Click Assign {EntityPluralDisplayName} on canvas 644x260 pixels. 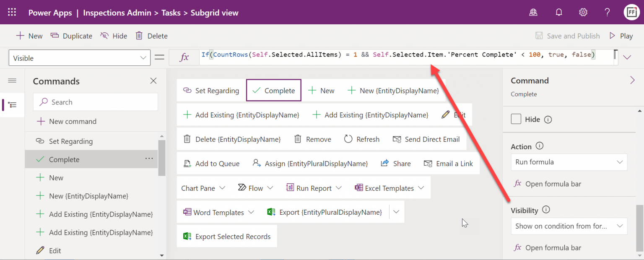click(x=310, y=164)
